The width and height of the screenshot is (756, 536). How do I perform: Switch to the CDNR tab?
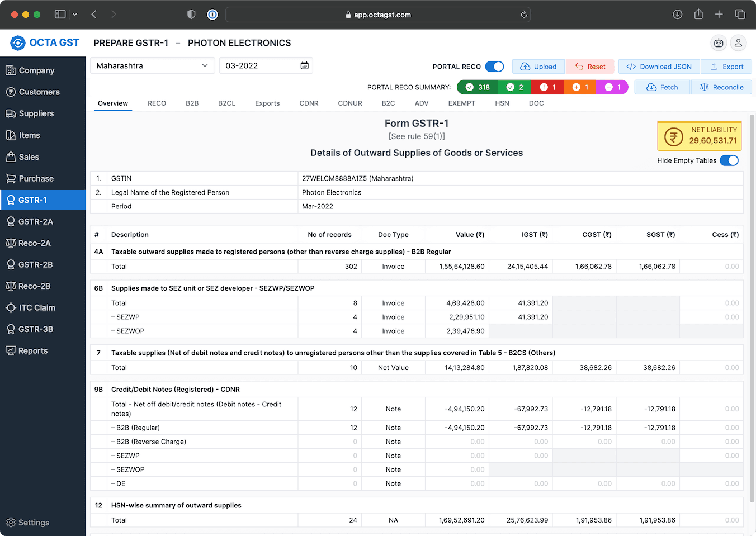pos(309,103)
